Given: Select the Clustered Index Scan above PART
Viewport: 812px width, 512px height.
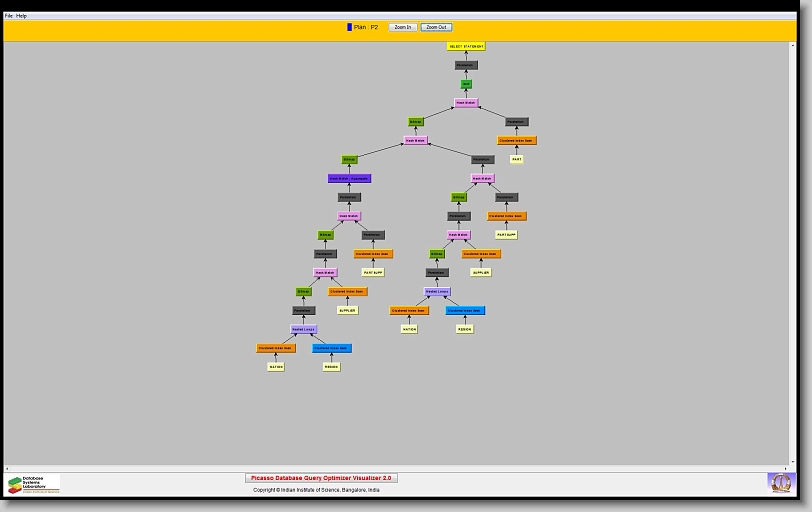Looking at the screenshot, I should 517,140.
